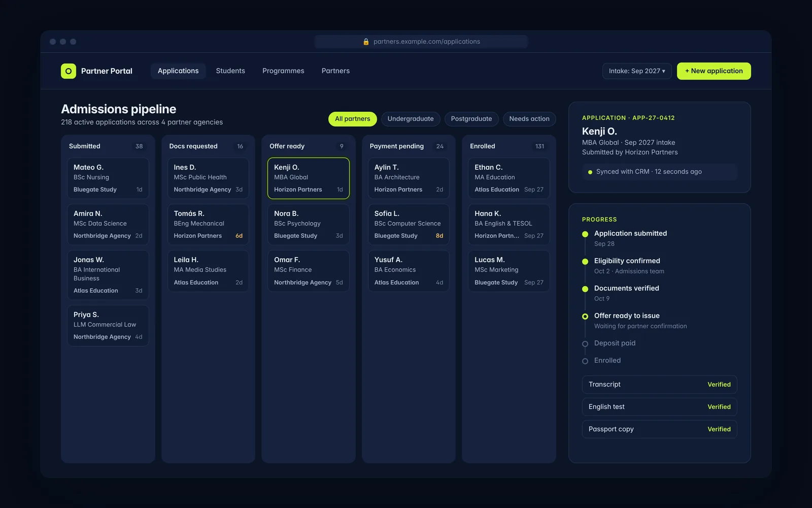
Task: Click the Offer ready to issue step marker
Action: 585,316
